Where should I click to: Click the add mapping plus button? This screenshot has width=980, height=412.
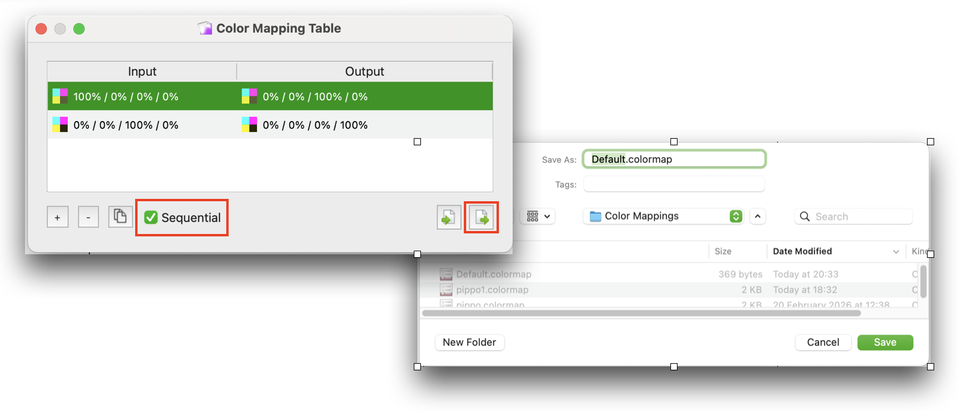(x=58, y=217)
